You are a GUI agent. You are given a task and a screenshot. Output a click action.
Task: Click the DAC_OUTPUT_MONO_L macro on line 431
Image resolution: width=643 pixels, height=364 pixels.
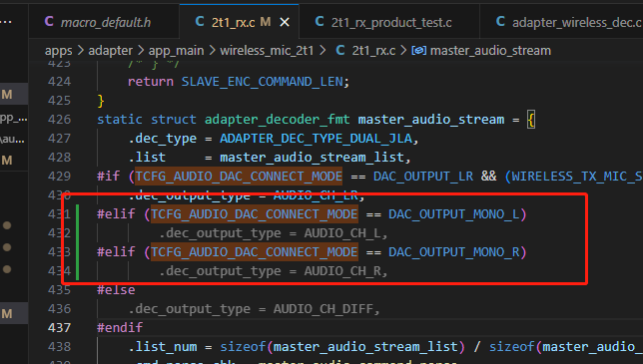[x=453, y=214]
